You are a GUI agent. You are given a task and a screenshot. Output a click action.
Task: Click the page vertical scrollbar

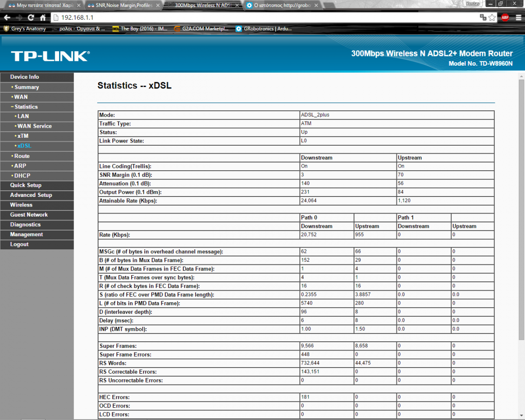(521, 210)
